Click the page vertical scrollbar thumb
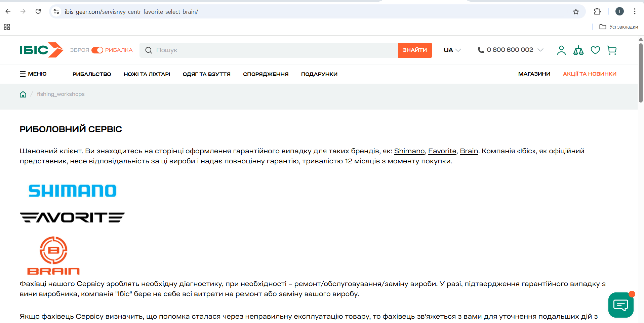 click(x=641, y=73)
